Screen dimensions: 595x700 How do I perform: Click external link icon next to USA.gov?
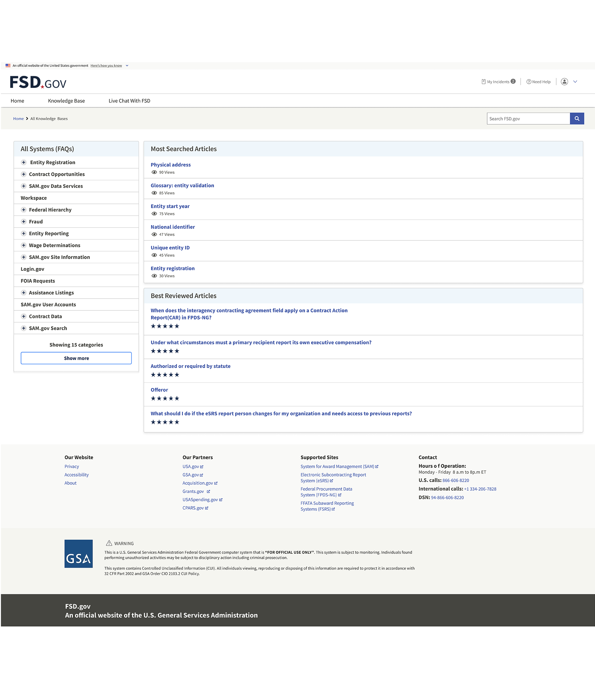coord(202,467)
